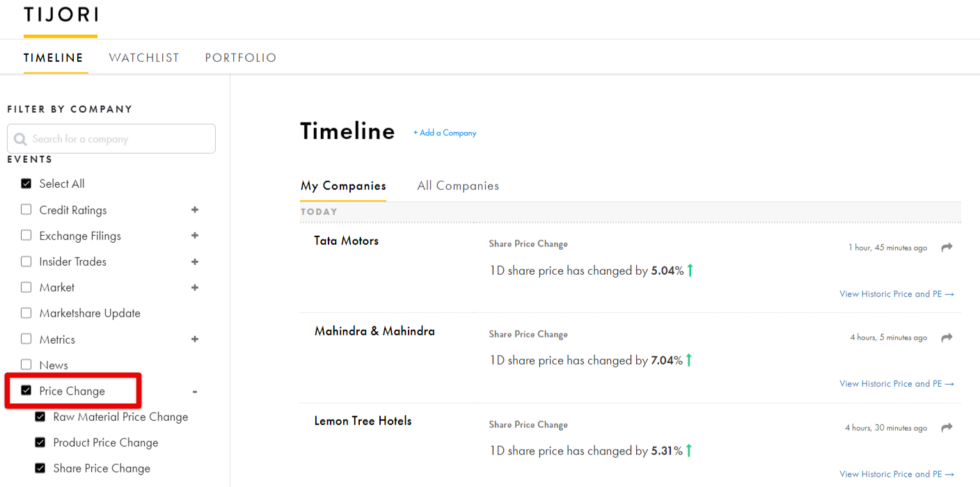
Task: Click the search magnifier icon
Action: (x=20, y=139)
